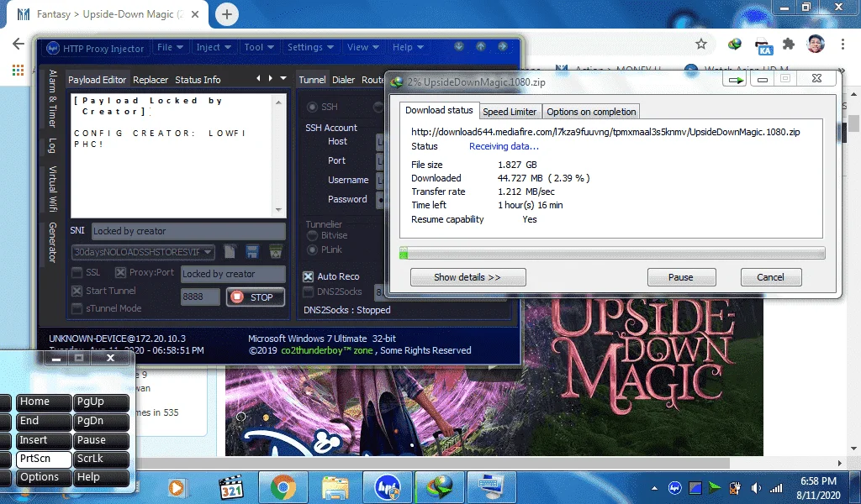This screenshot has height=504, width=861.
Task: Click the green arrow send-to-tray button in IDM dialog
Action: [735, 80]
